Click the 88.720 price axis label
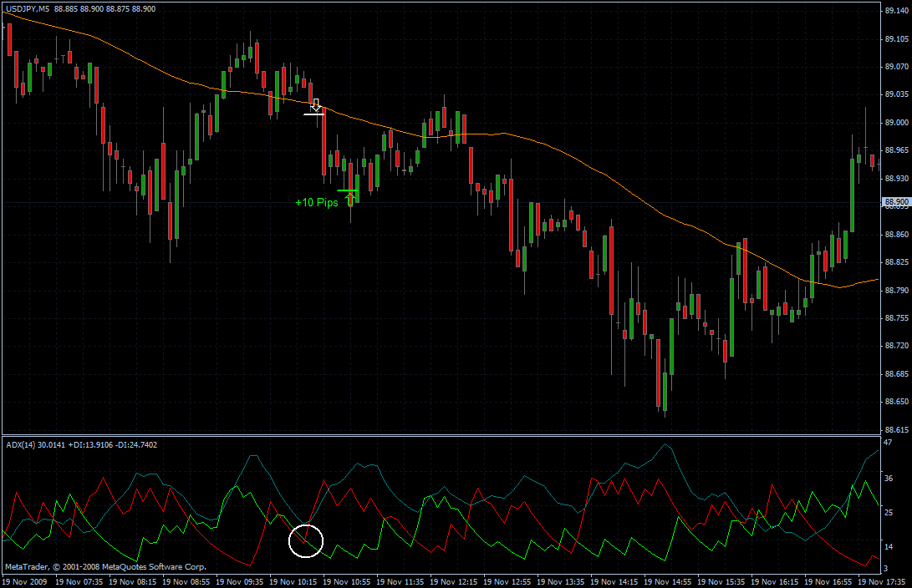Screen dimensions: 912x588 click(x=896, y=346)
